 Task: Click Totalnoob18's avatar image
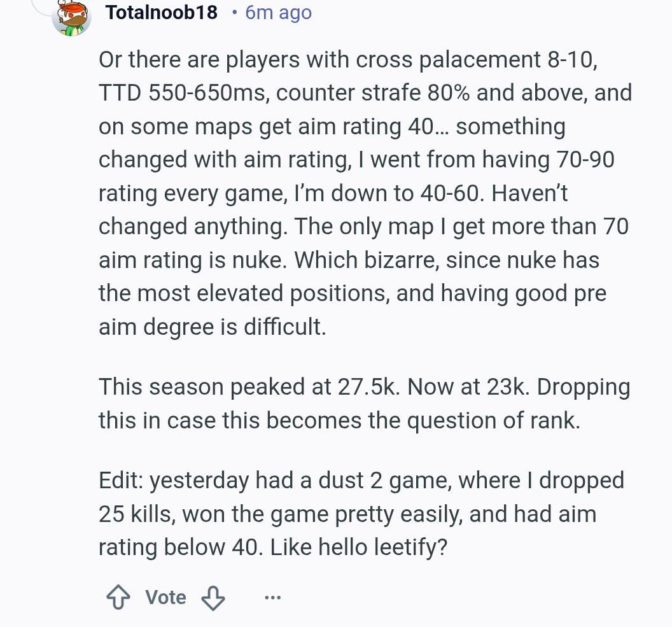click(x=71, y=17)
